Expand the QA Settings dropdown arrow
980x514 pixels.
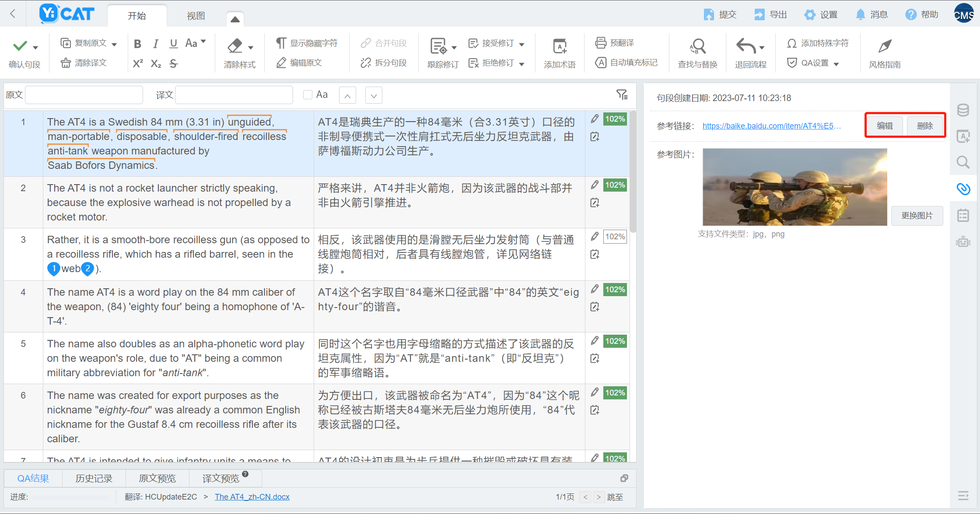click(836, 64)
